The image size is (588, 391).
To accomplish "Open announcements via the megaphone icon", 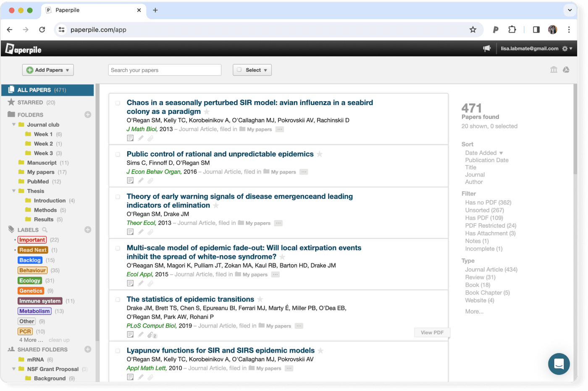I will pyautogui.click(x=486, y=48).
